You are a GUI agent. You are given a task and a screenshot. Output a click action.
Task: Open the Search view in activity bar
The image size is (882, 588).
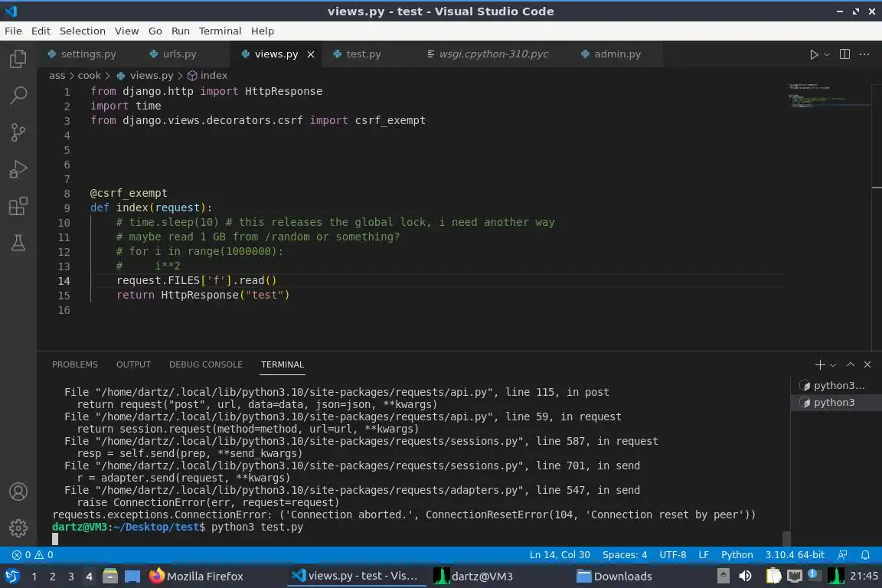tap(18, 95)
